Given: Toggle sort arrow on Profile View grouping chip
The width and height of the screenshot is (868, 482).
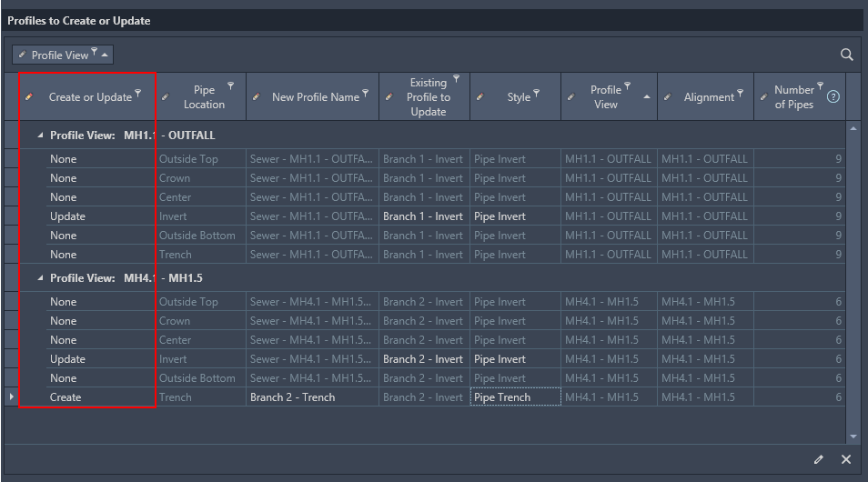Looking at the screenshot, I should click(105, 55).
